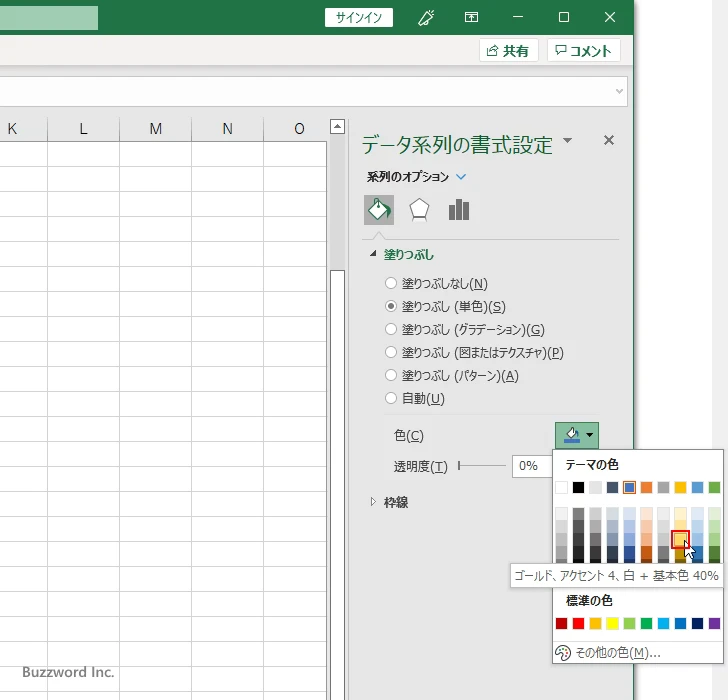This screenshot has width=728, height=700.
Task: Pick the selected blue Accent 1 swatch
Action: click(x=630, y=487)
